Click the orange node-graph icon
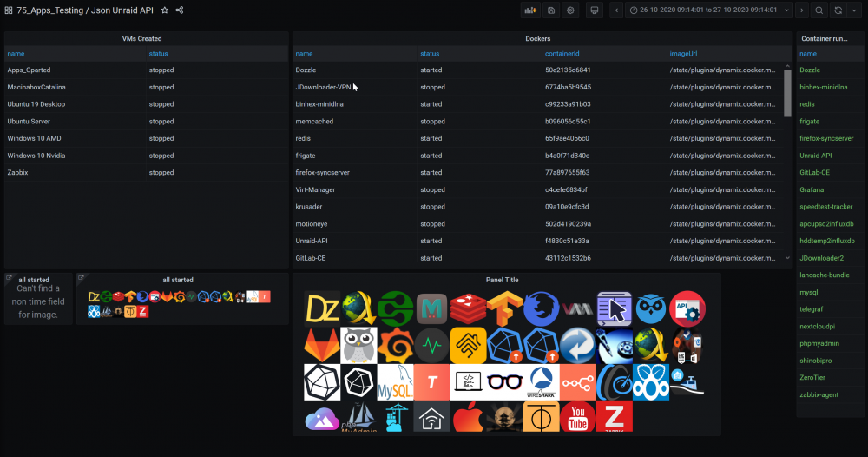This screenshot has width=868, height=457. pyautogui.click(x=577, y=382)
